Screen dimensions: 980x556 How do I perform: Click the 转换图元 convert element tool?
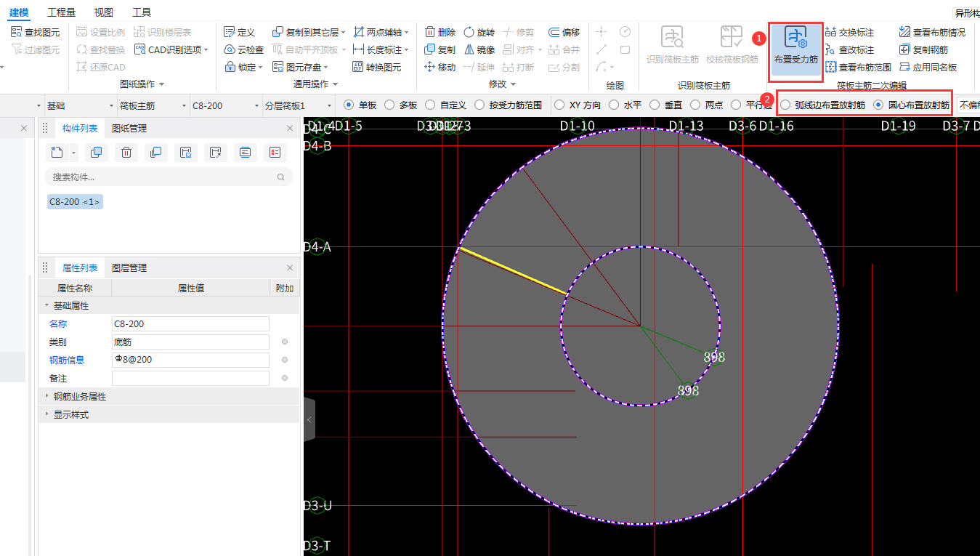coord(377,67)
